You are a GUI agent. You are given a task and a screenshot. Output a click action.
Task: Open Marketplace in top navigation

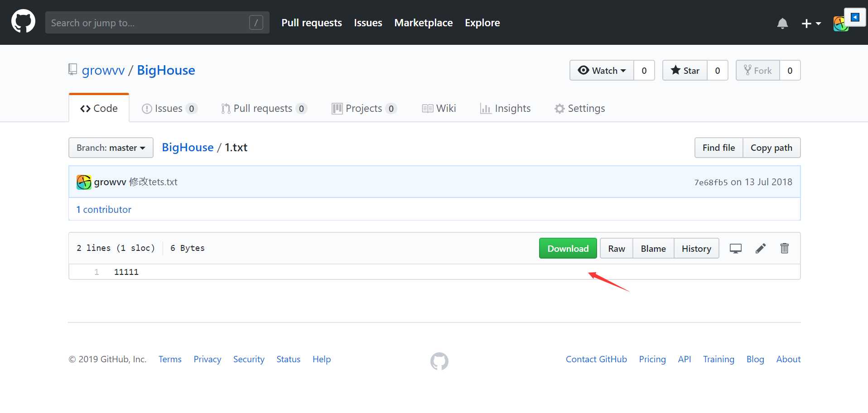click(x=424, y=23)
